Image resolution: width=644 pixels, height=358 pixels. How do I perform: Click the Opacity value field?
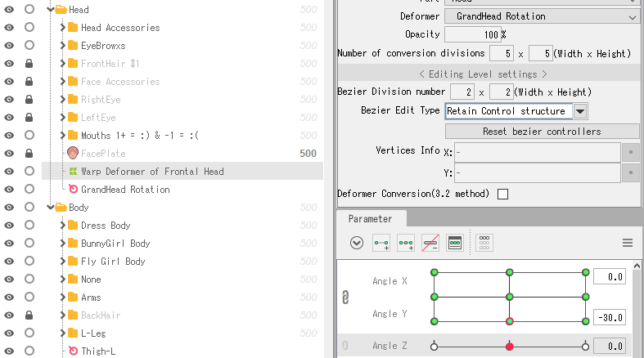click(471, 34)
